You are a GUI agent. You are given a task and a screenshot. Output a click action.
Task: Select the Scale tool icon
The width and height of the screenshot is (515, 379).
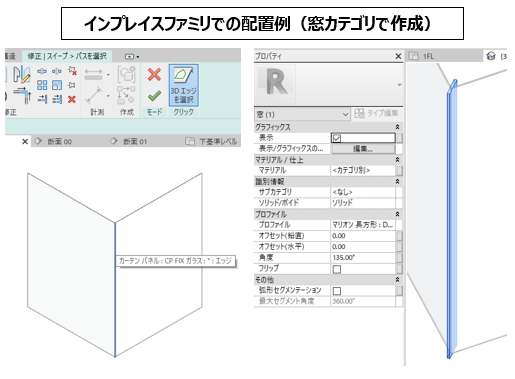[x=57, y=85]
